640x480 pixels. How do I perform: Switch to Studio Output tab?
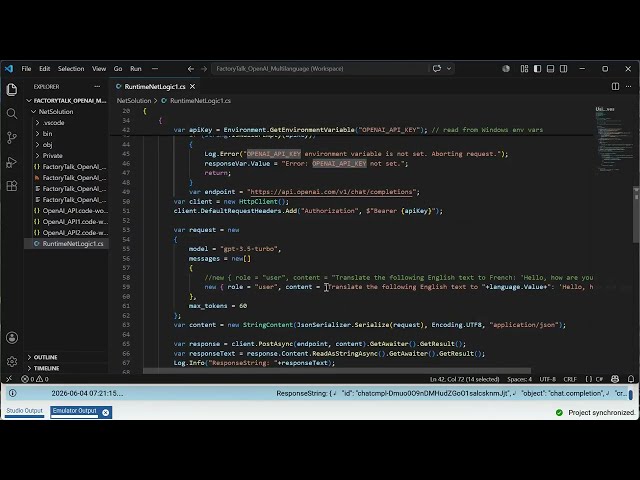click(x=24, y=411)
